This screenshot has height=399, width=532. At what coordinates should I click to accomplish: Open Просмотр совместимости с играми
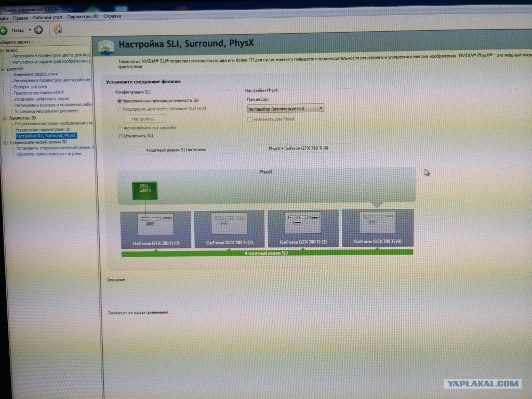click(49, 154)
